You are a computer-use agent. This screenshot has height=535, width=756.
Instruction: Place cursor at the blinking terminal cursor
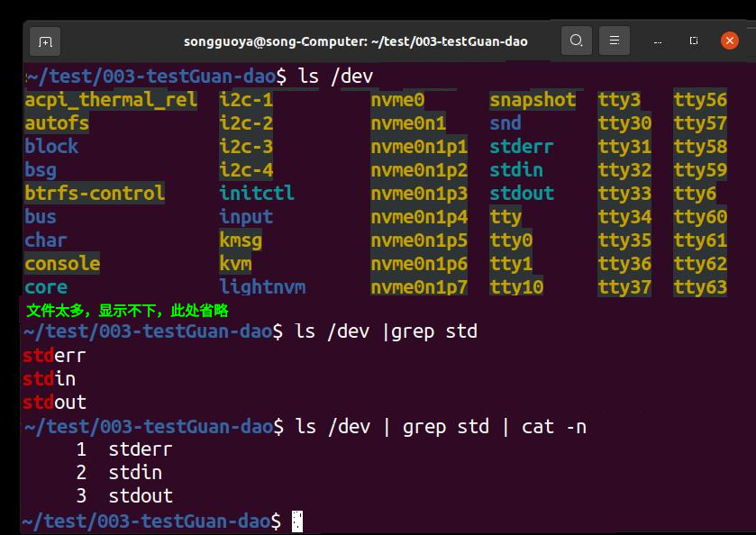tap(297, 519)
